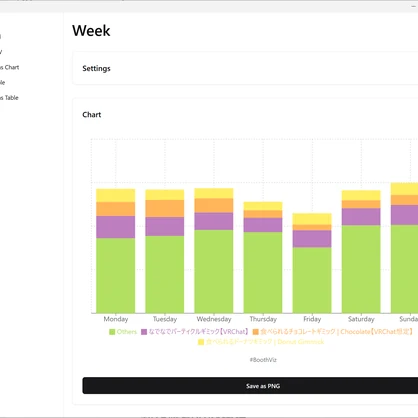Click the 'Tuesday' axis label
Image resolution: width=418 pixels, height=418 pixels.
pos(165,319)
